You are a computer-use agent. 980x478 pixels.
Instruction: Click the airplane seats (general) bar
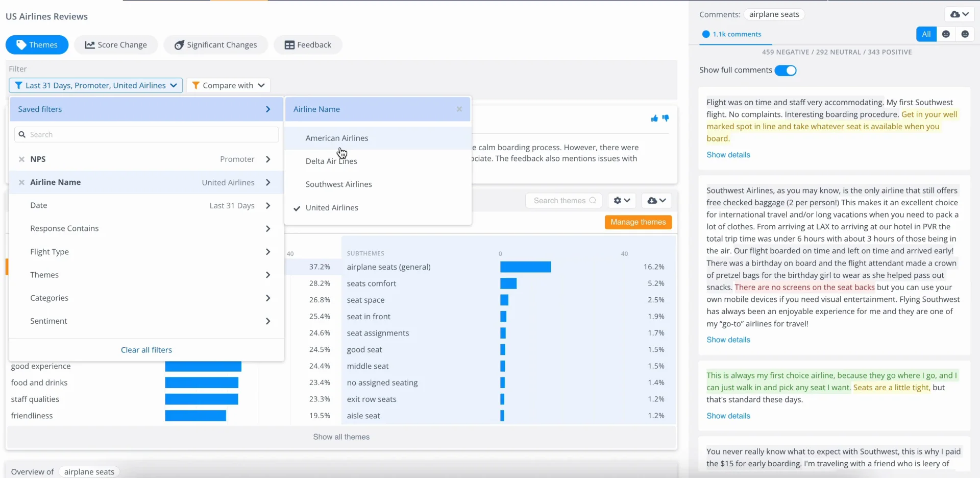525,267
